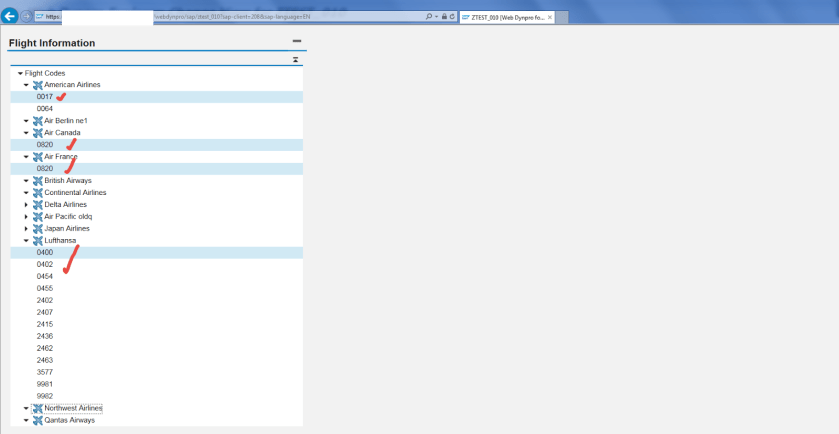Click the browser forward arrow button

pos(26,17)
